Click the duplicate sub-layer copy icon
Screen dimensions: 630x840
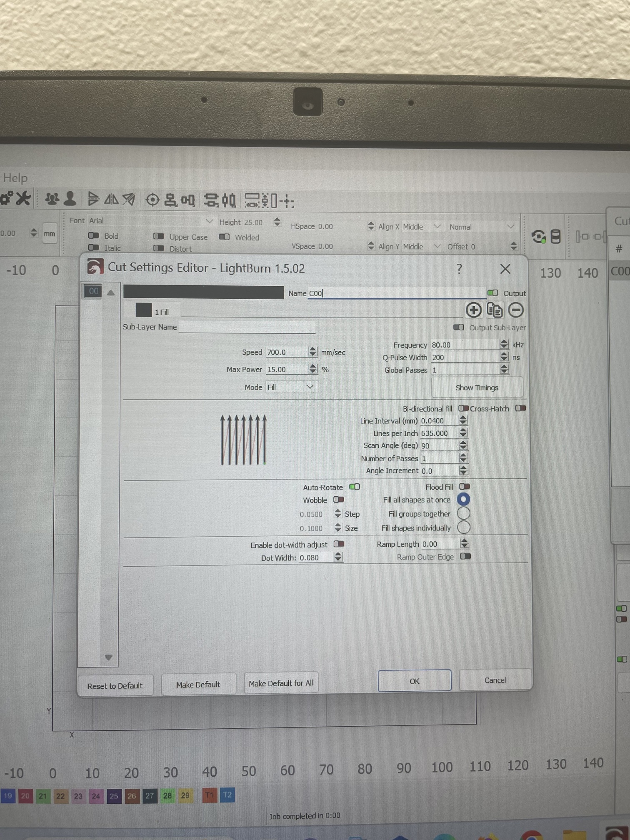coord(495,310)
